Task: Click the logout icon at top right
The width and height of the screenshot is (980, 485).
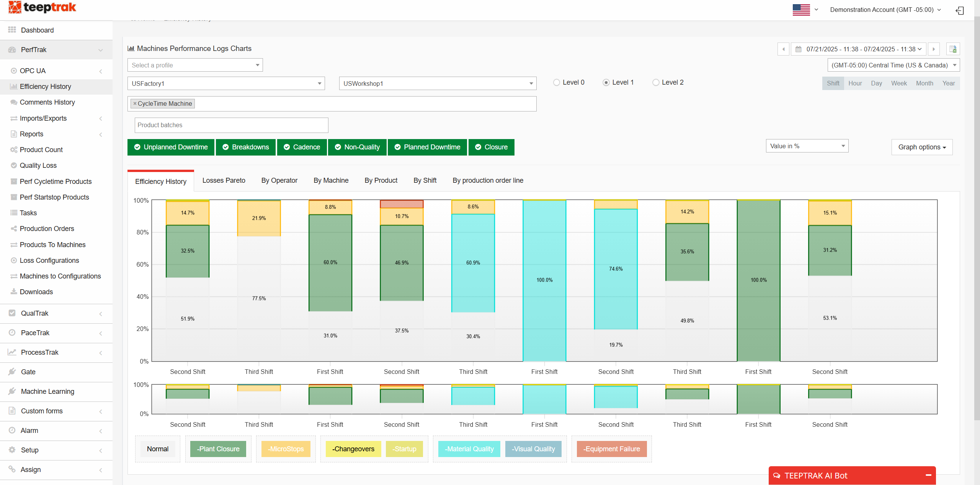Action: click(x=960, y=10)
